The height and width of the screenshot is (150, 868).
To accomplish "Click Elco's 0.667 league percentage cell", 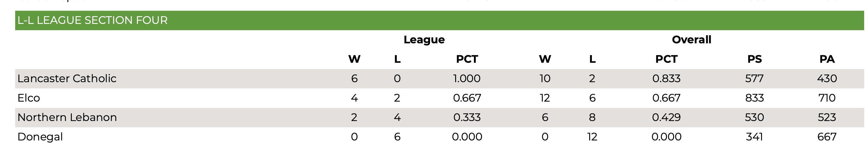I will point(467,98).
